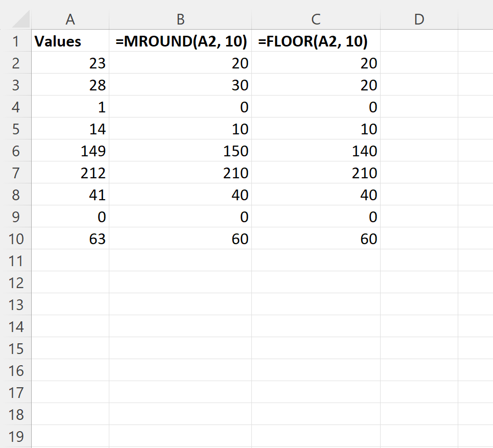Click the cell containing value 23
This screenshot has height=448, width=493.
(70, 63)
